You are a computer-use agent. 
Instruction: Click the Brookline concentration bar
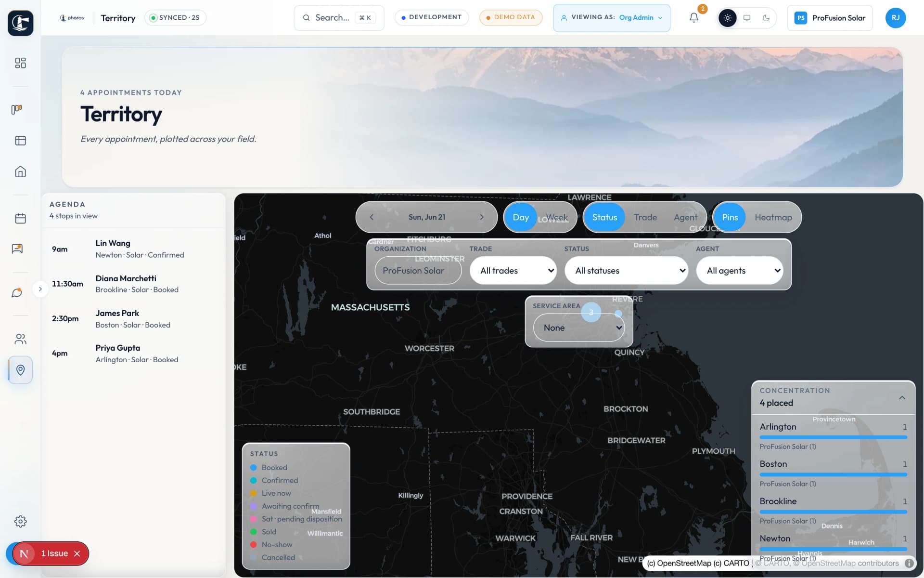click(833, 512)
